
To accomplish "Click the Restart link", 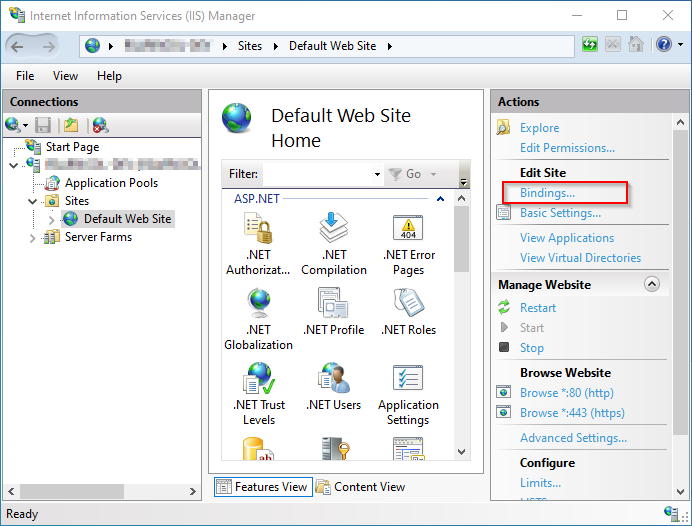I will 538,308.
